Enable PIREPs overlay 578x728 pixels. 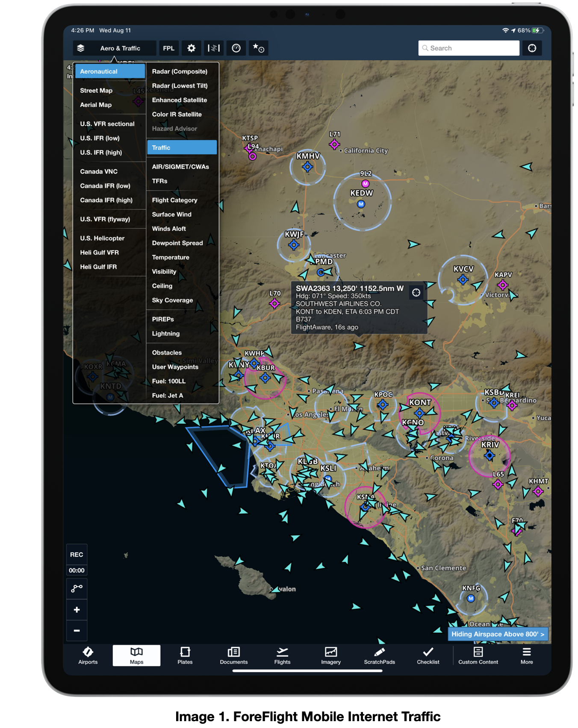pos(163,319)
